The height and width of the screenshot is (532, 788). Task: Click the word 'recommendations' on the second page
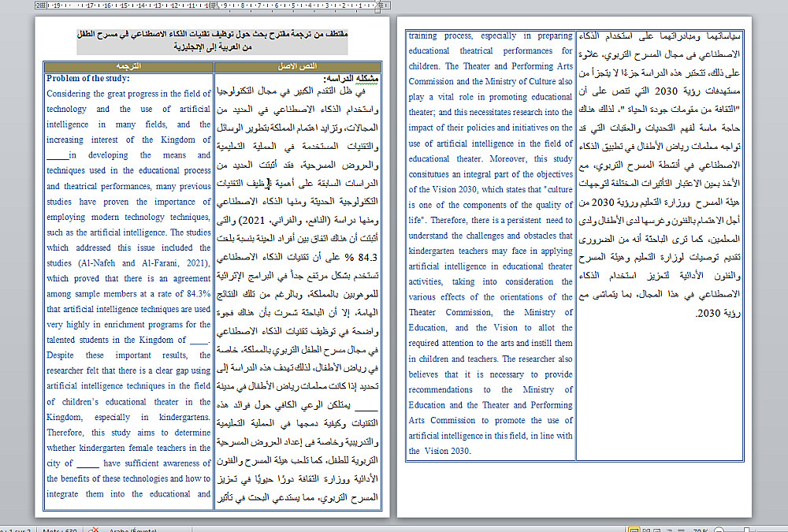[x=440, y=389]
